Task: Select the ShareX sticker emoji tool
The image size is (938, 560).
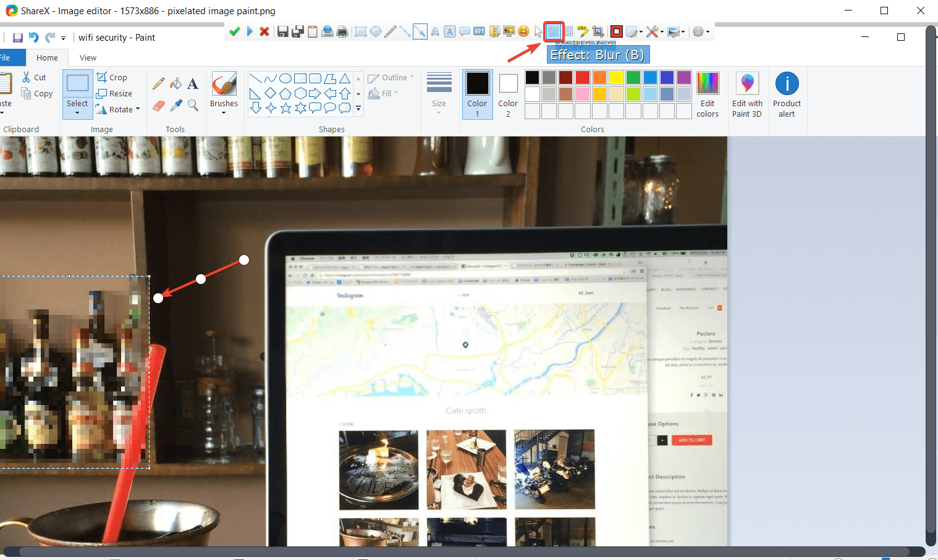Action: click(x=523, y=31)
